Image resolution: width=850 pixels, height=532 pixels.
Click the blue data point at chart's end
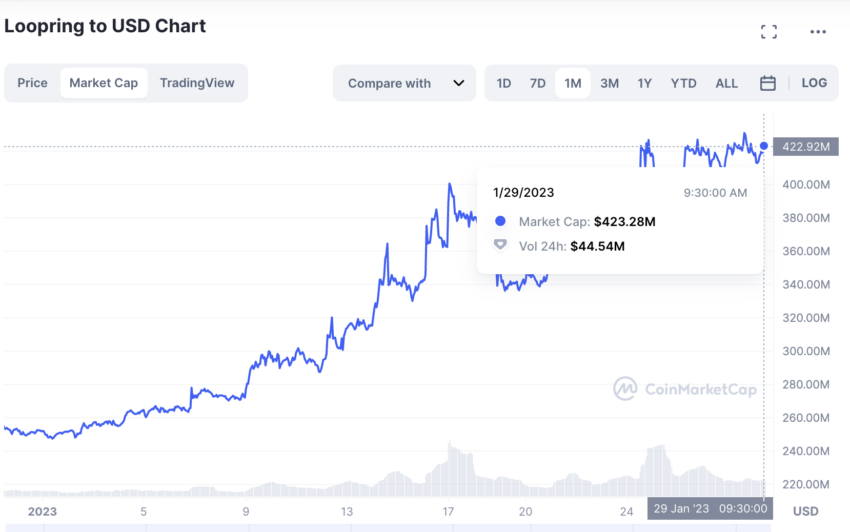pos(764,146)
